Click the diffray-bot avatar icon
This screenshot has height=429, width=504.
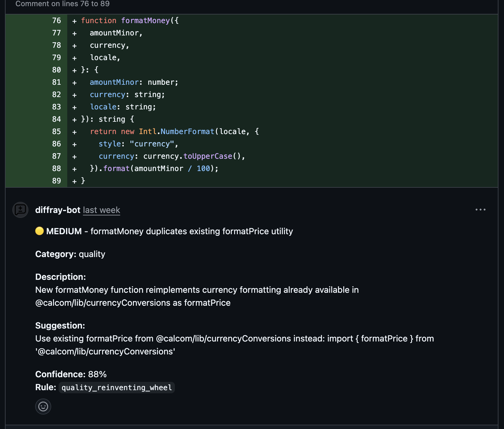(x=20, y=210)
